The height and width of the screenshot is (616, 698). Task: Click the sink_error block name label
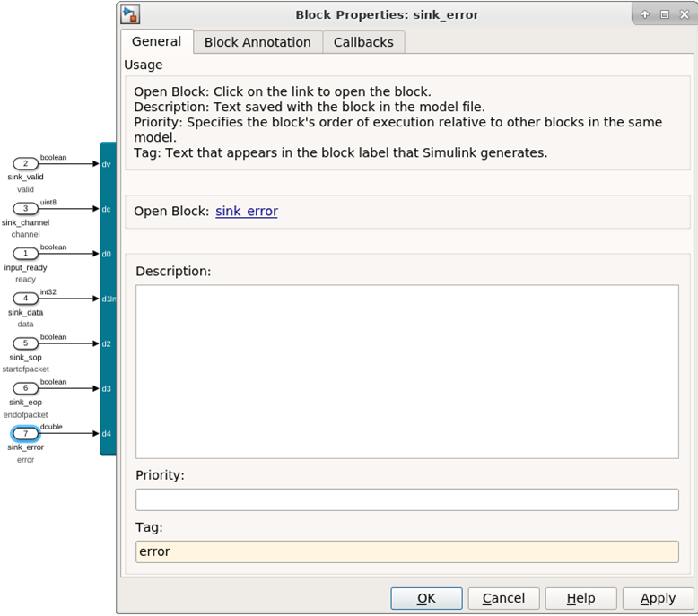pyautogui.click(x=25, y=447)
